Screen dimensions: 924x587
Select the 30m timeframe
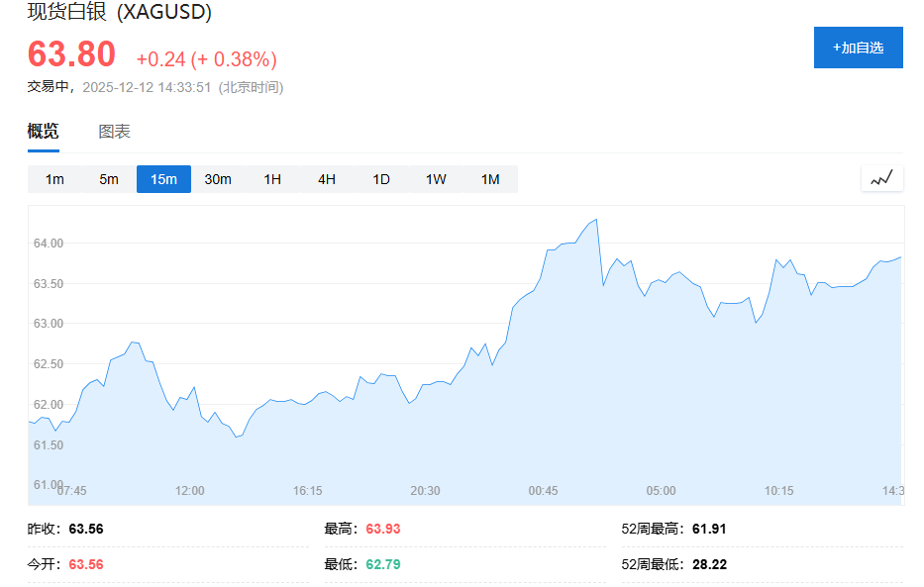tap(217, 179)
